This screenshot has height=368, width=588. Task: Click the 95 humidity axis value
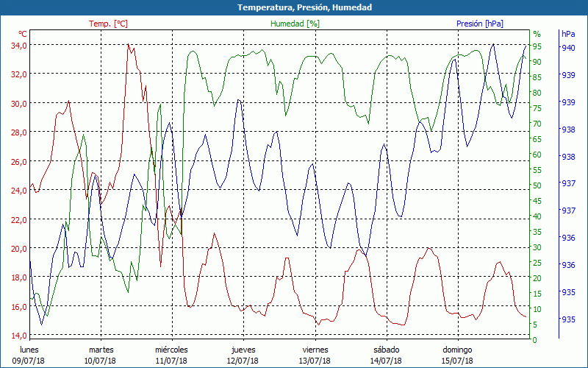pyautogui.click(x=537, y=46)
